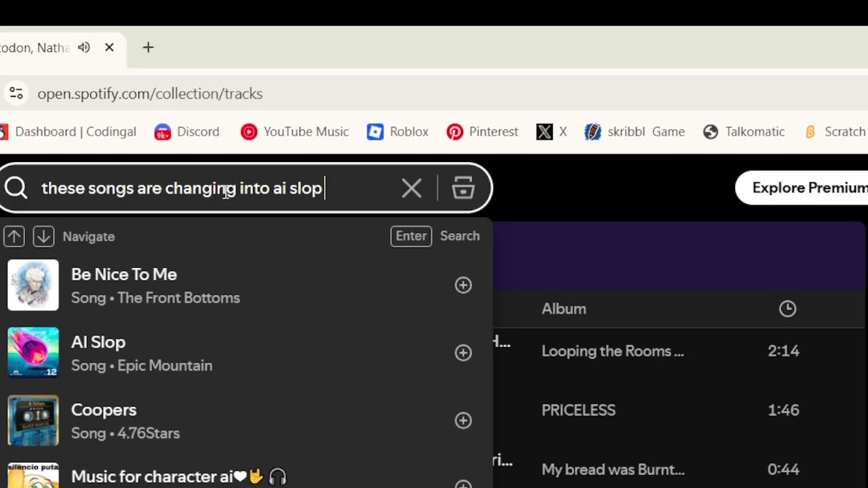The image size is (868, 488).
Task: Click the Enter key hint button
Action: (411, 236)
